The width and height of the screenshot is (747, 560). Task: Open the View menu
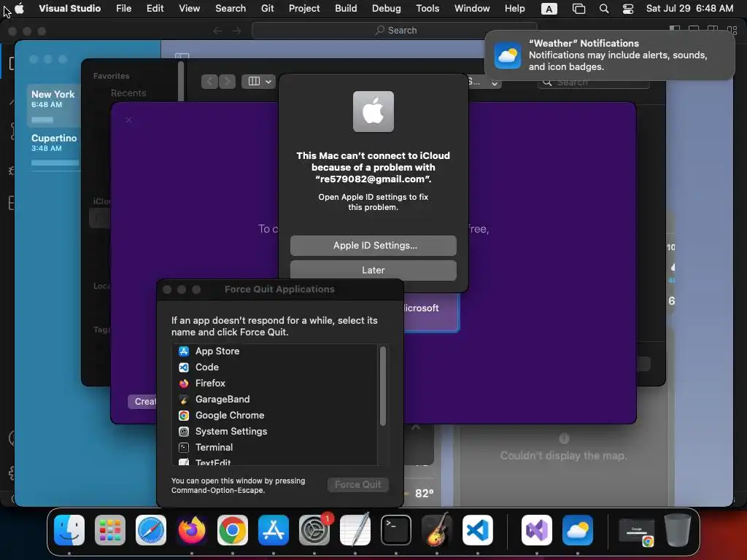pyautogui.click(x=189, y=9)
